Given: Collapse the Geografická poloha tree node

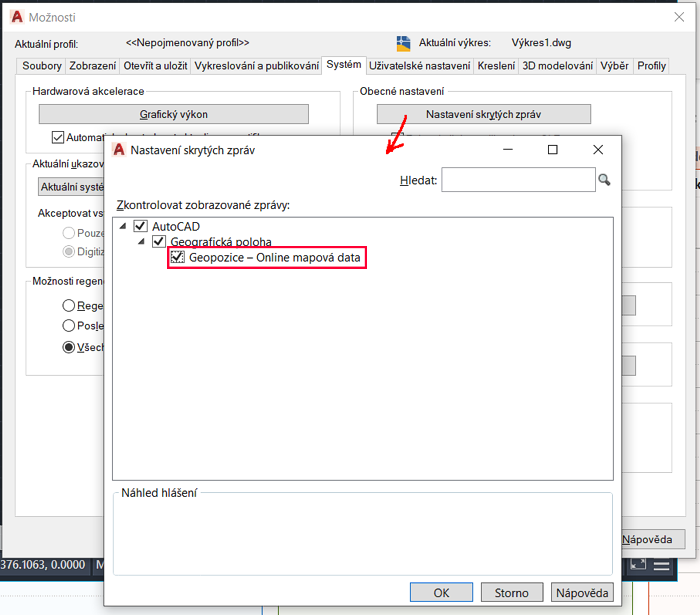Looking at the screenshot, I should 141,242.
